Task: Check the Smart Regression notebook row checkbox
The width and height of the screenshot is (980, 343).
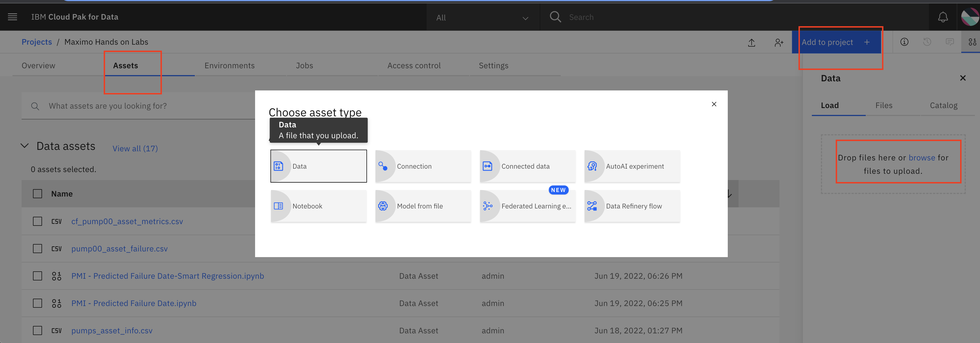Action: tap(37, 276)
